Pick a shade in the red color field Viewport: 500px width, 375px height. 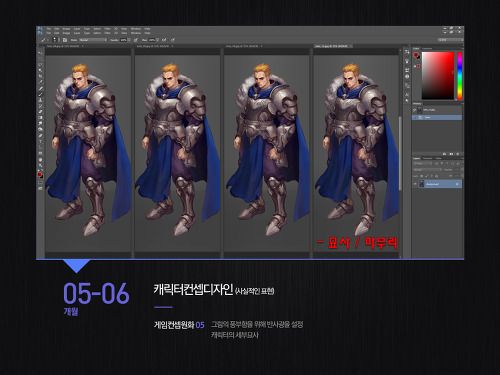tap(438, 75)
